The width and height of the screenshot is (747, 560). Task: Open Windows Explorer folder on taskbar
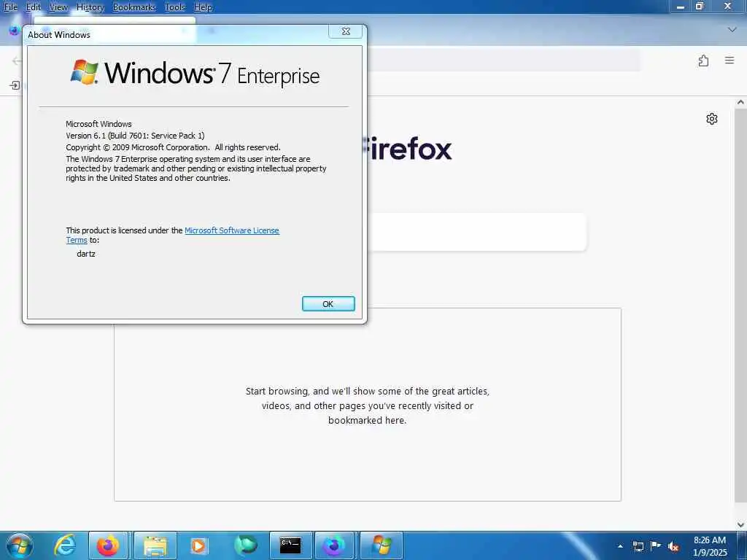click(155, 545)
